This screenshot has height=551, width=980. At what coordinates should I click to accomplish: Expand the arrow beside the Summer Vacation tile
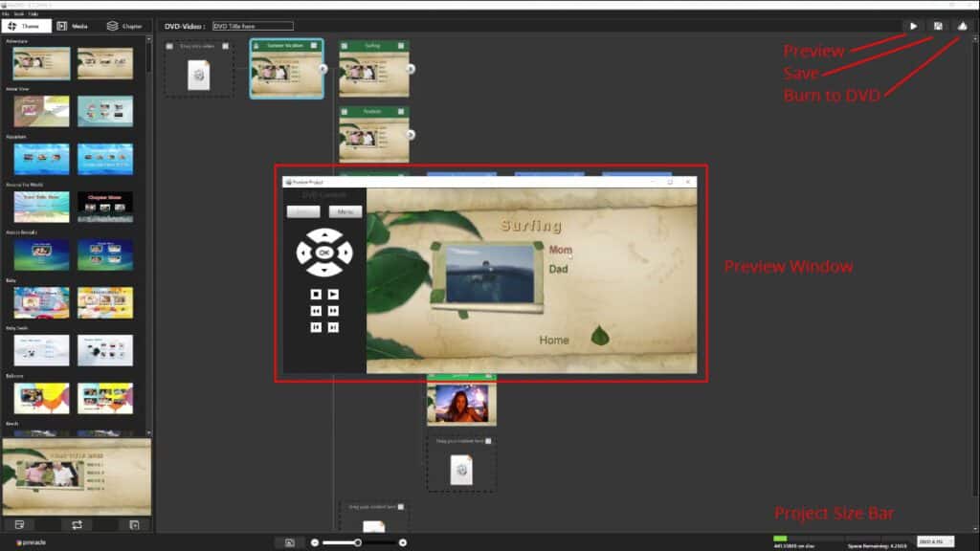322,69
